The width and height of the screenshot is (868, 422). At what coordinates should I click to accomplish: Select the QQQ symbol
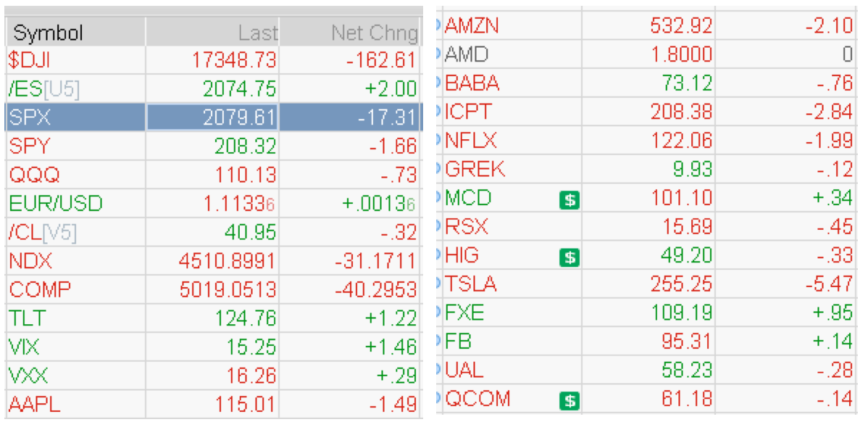(34, 175)
